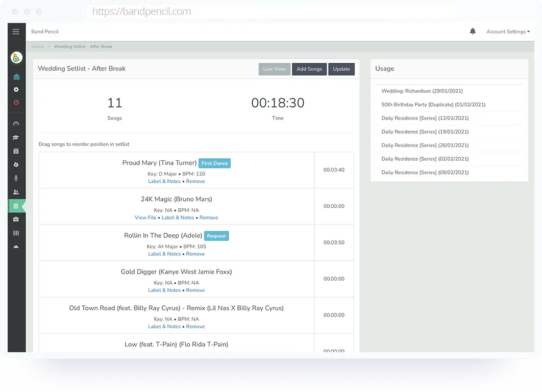Open the graduation cap icon

coord(16,138)
